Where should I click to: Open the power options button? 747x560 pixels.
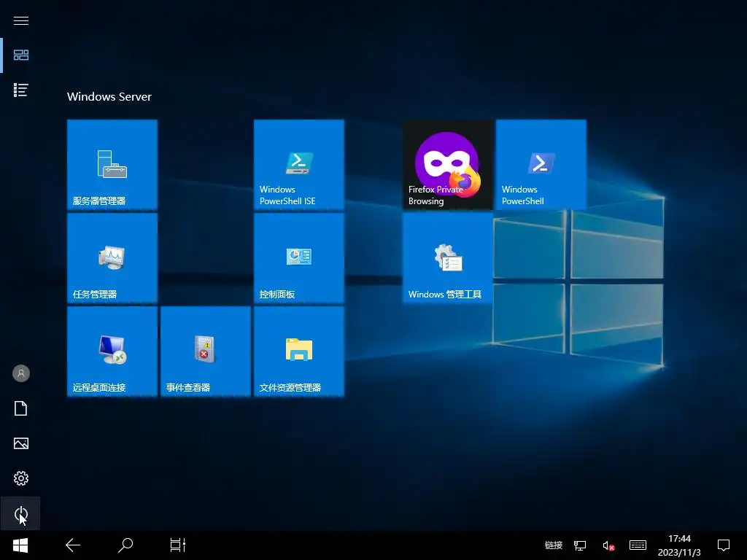click(21, 514)
